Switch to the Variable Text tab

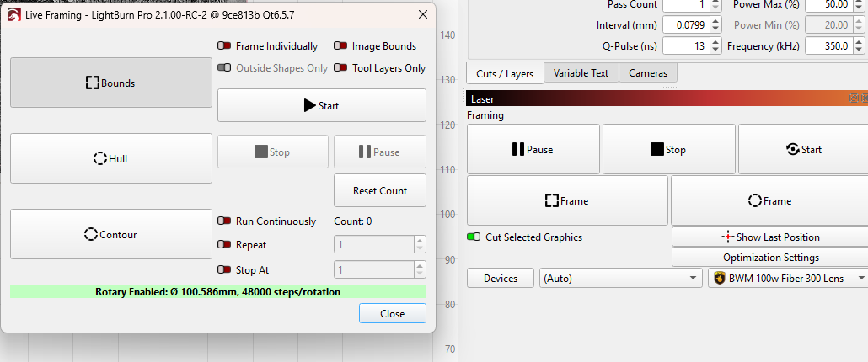point(581,73)
